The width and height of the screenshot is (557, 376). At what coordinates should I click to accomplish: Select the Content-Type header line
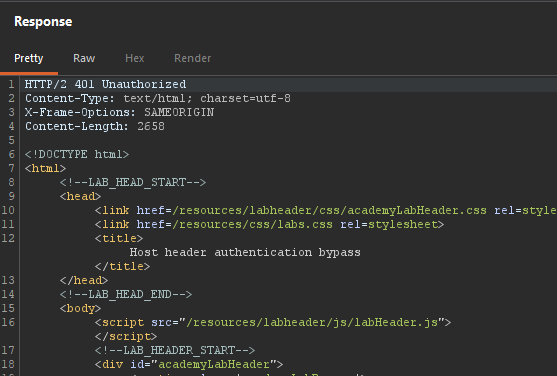coord(158,98)
